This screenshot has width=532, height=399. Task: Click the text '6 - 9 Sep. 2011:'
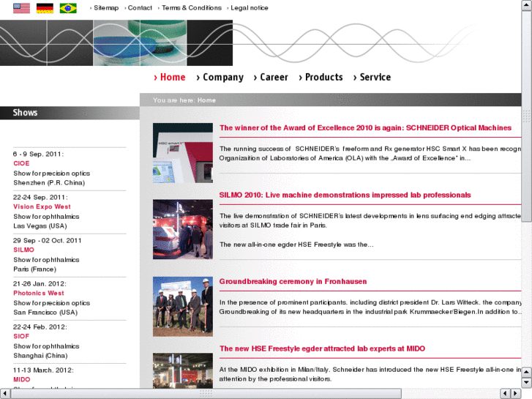pos(38,154)
